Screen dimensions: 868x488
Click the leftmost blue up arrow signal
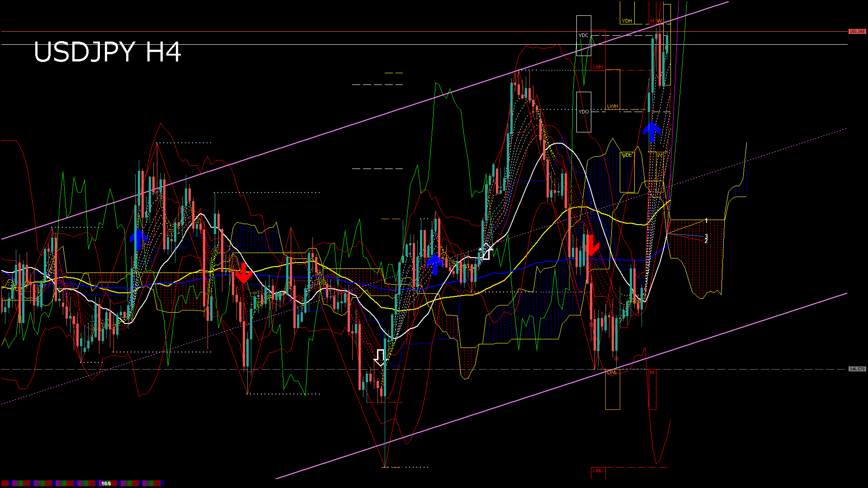(x=138, y=239)
